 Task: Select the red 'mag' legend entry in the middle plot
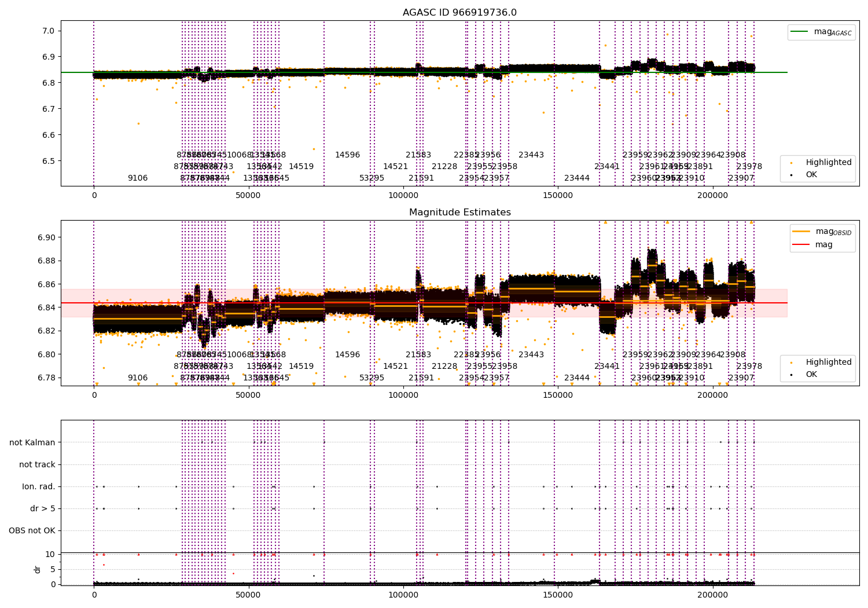812,245
